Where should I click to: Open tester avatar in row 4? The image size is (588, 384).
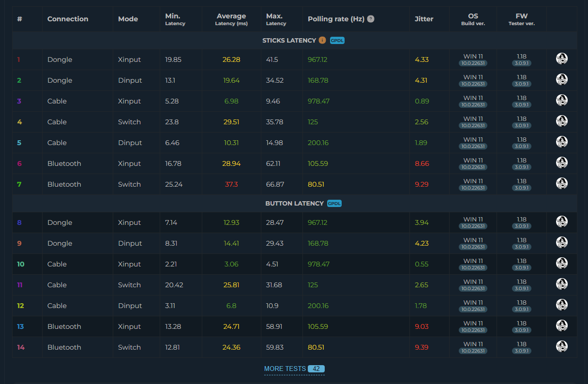562,121
